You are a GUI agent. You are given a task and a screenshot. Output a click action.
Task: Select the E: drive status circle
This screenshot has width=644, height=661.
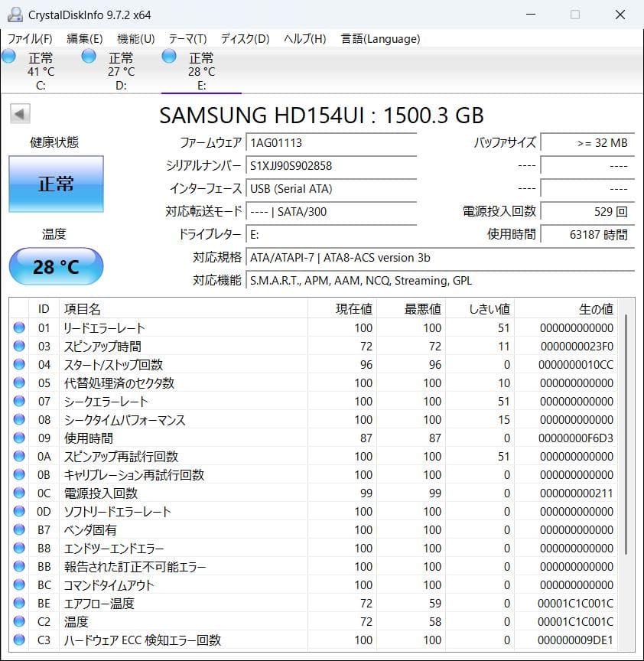point(169,56)
